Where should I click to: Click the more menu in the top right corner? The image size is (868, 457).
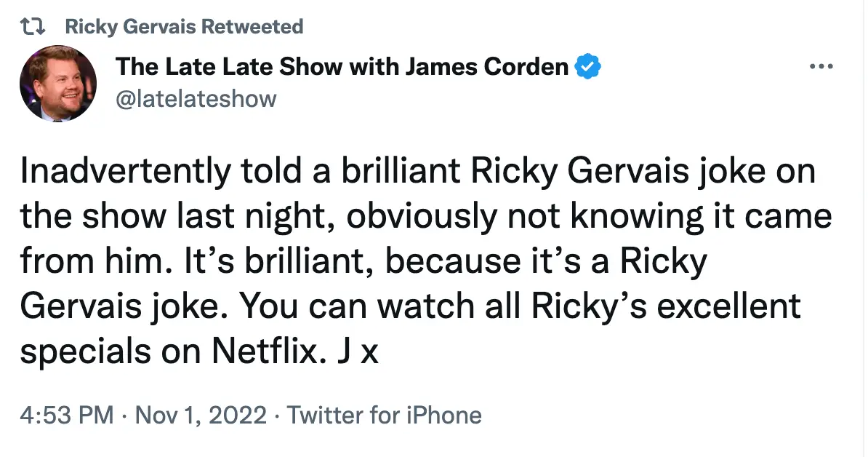click(821, 65)
